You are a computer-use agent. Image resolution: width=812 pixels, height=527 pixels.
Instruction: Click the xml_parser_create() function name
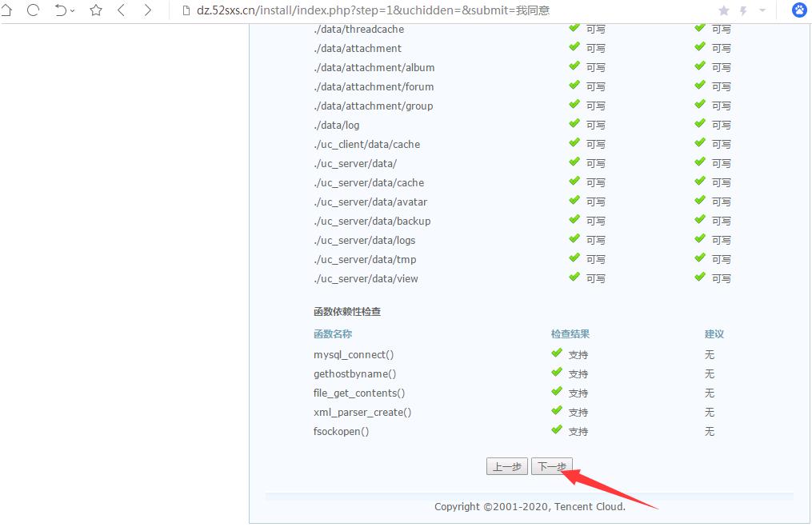pos(362,413)
